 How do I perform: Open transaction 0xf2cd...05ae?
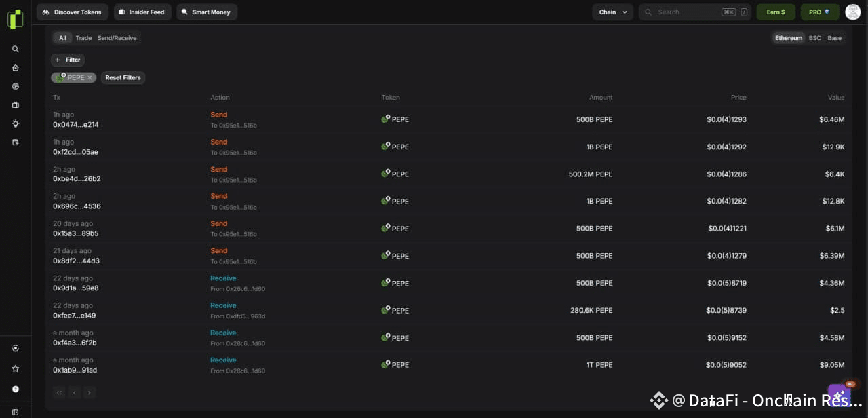75,152
